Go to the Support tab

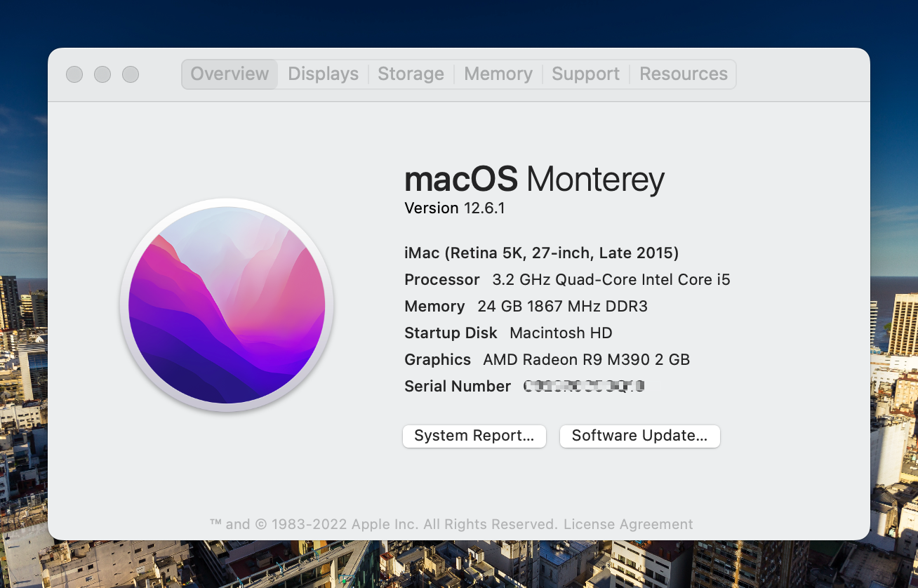pos(585,74)
